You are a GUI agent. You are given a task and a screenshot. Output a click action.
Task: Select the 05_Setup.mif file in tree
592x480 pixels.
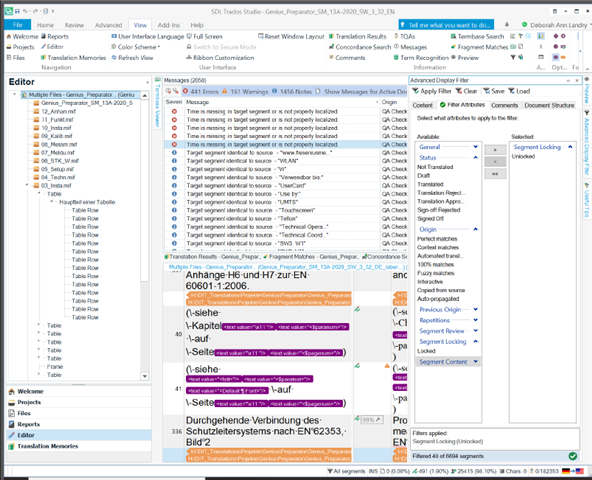click(57, 169)
